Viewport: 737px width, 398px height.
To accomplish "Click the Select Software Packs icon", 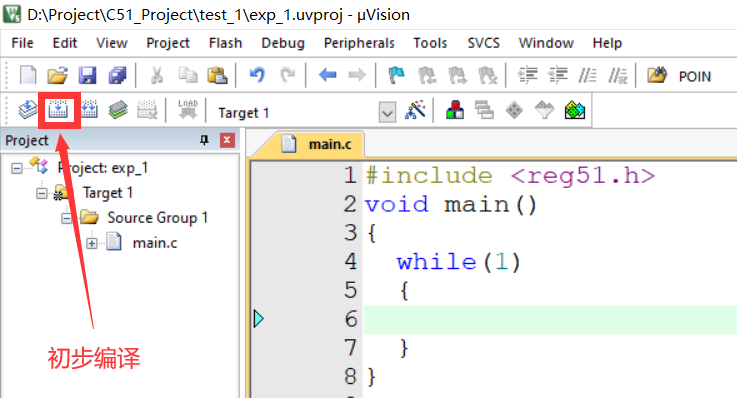I will 544,110.
